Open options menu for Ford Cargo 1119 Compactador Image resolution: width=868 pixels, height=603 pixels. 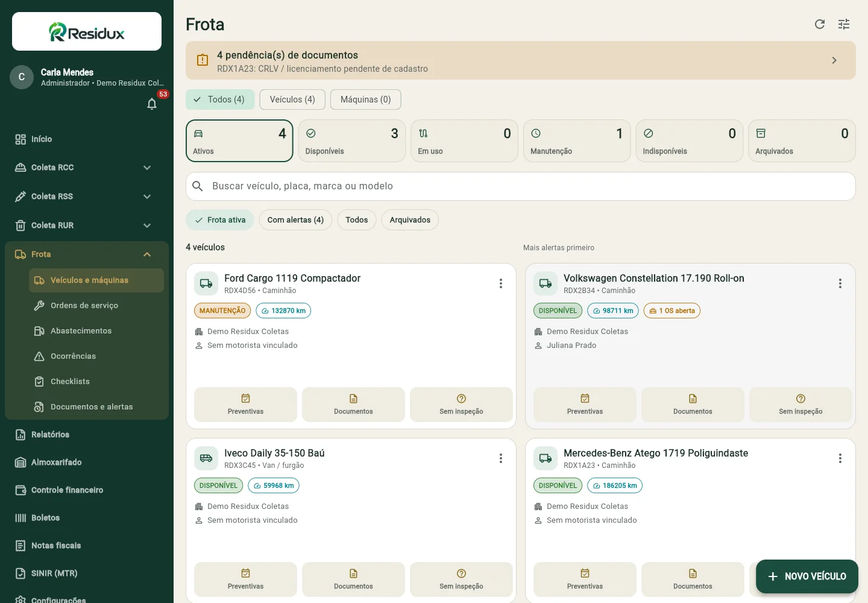pyautogui.click(x=501, y=283)
